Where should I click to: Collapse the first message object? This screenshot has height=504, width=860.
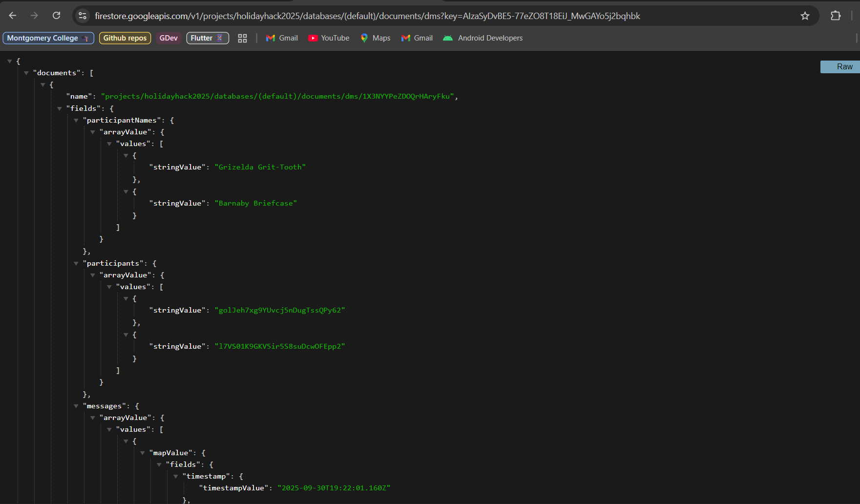coord(126,441)
